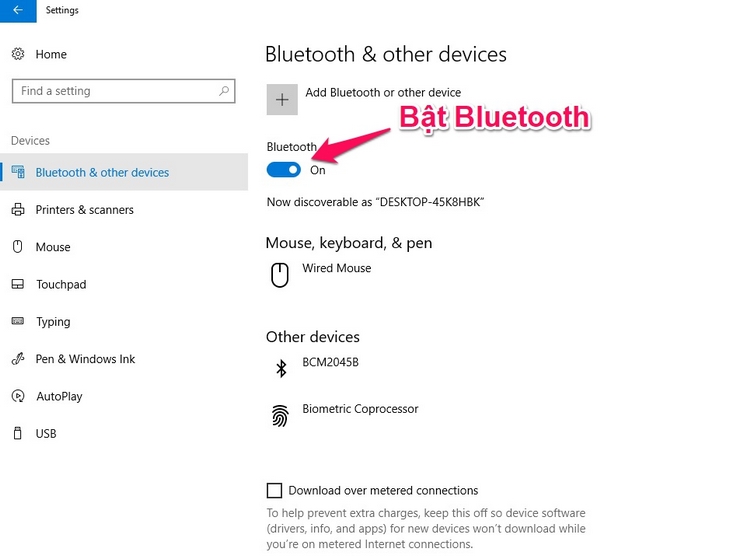Screen dimensions: 730x556
Task: Click the search magnifier icon
Action: (224, 91)
